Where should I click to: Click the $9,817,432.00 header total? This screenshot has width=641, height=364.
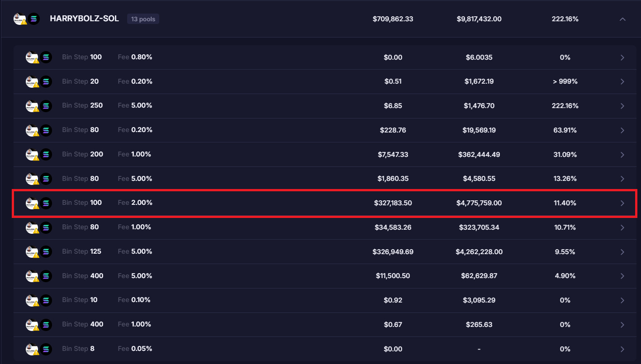pyautogui.click(x=479, y=19)
